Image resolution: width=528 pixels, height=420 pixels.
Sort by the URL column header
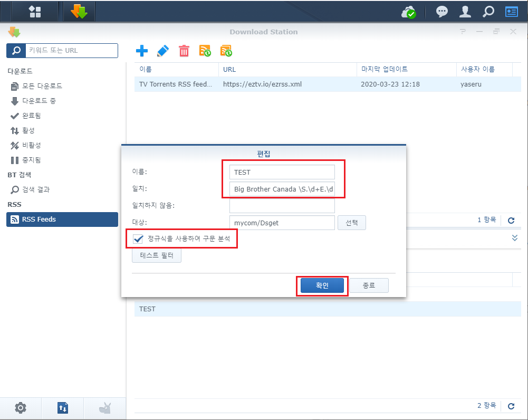(x=287, y=69)
